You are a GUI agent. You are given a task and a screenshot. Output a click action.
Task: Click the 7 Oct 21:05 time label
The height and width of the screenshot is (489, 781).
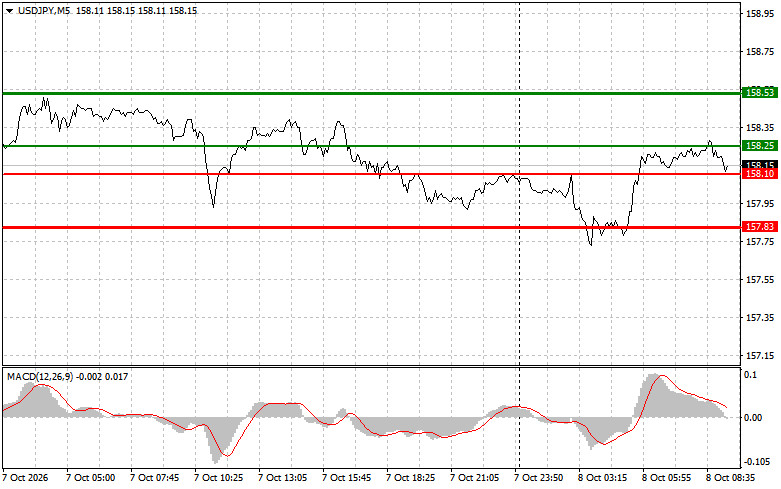click(474, 478)
